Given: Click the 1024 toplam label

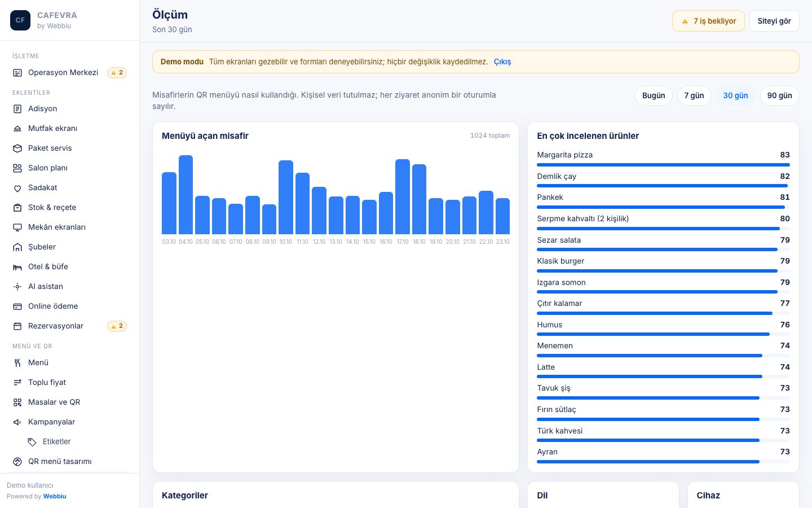Looking at the screenshot, I should pos(490,135).
